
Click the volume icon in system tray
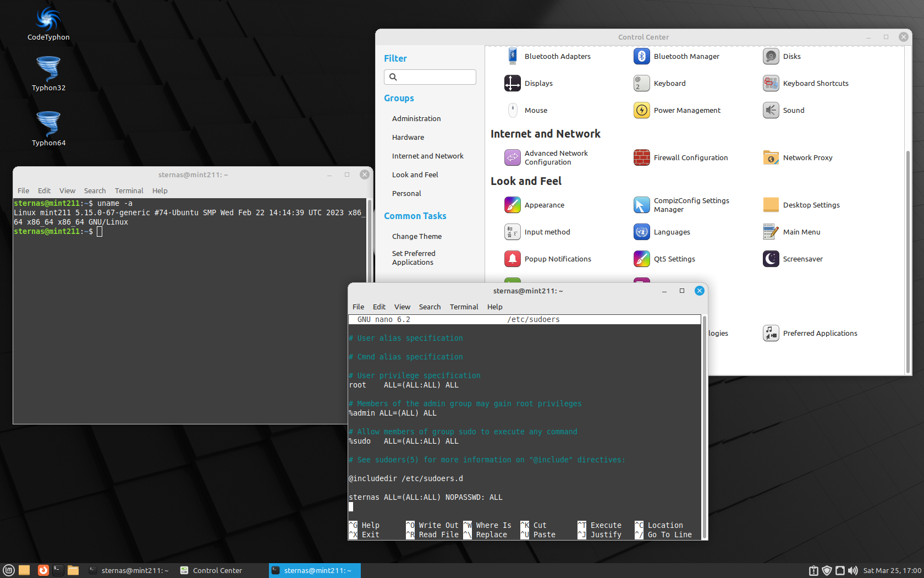coord(853,570)
